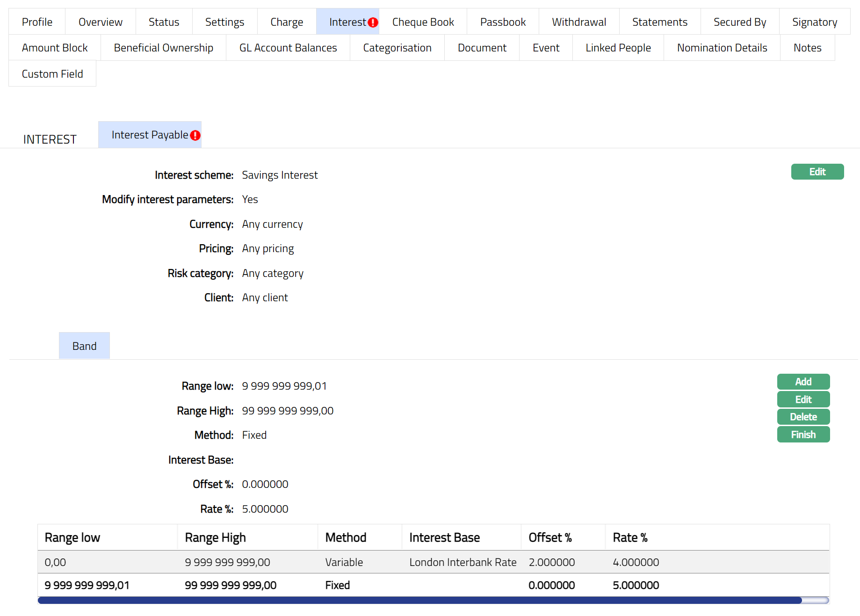
Task: Select the Band sub-tab
Action: coord(84,346)
